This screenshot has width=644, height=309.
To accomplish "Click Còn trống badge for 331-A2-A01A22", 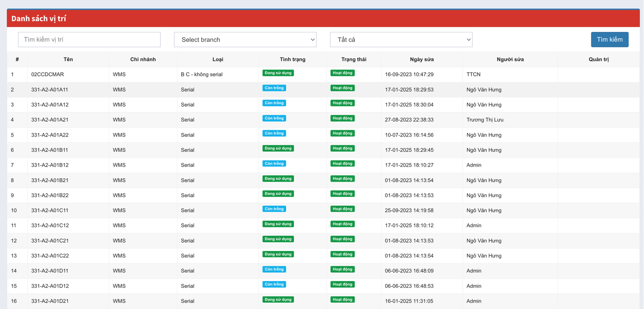I will pyautogui.click(x=274, y=133).
